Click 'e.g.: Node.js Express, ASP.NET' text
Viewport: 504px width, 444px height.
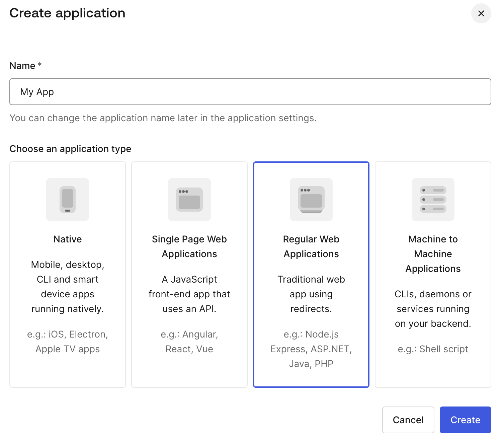(311, 349)
